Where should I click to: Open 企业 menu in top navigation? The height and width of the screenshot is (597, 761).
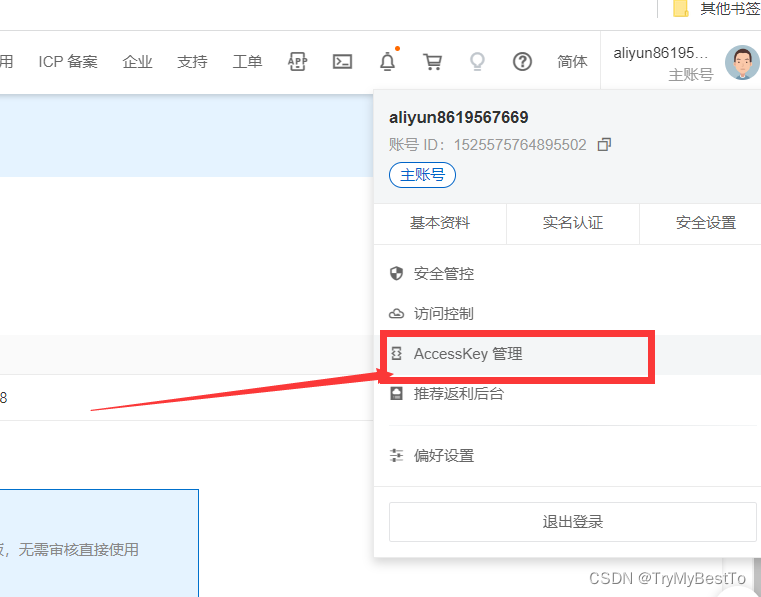click(137, 62)
